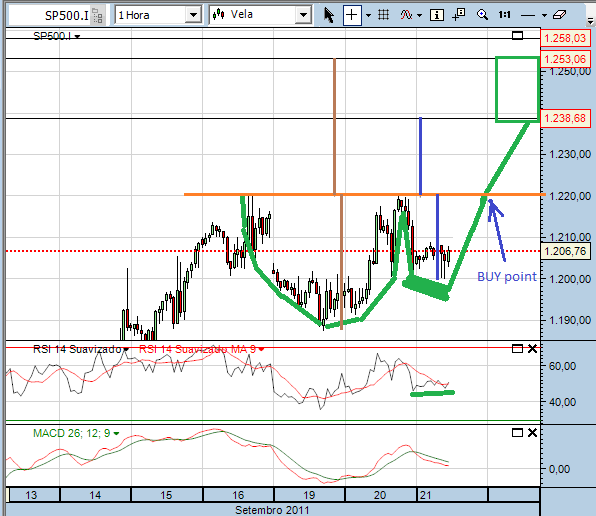Image resolution: width=596 pixels, height=516 pixels.
Task: Click date 16 on time axis
Action: [x=238, y=495]
